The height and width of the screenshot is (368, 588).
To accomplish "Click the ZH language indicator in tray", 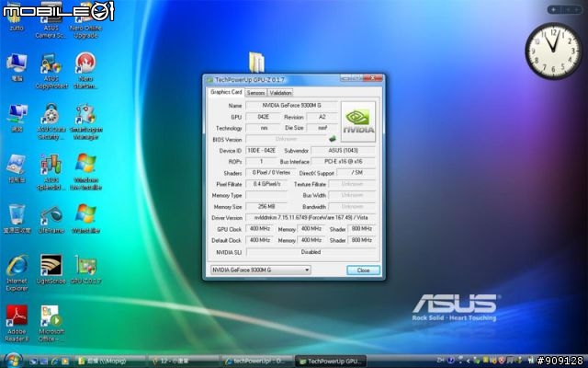I will point(441,360).
